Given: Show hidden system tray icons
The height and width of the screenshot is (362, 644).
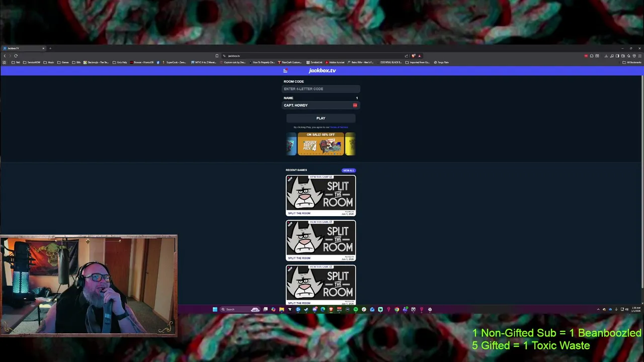Looking at the screenshot, I should pos(598,309).
